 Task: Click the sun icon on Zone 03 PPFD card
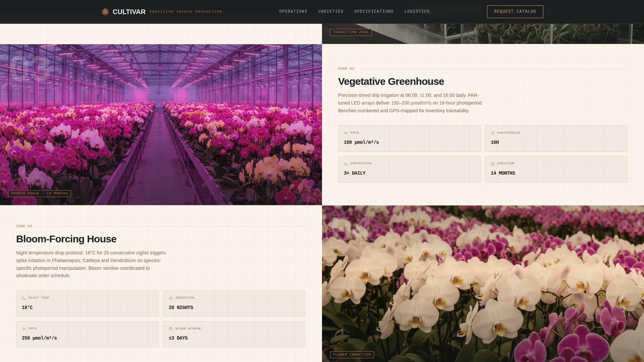[346, 133]
